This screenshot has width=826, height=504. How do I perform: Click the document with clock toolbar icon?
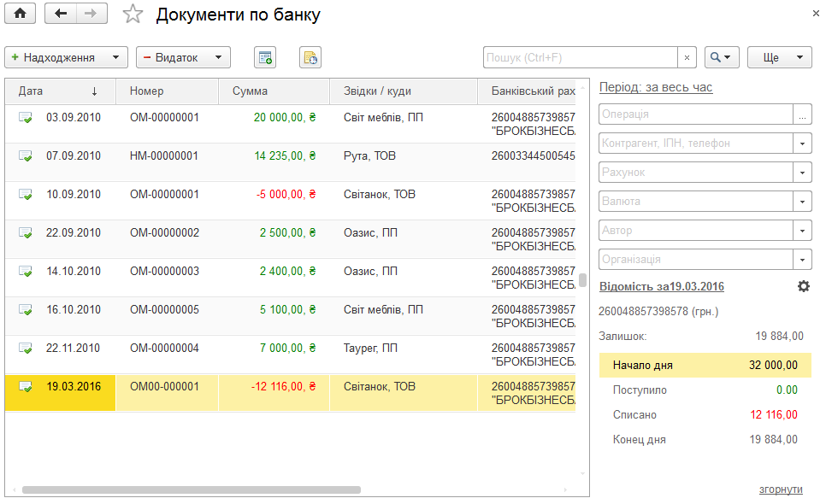310,57
